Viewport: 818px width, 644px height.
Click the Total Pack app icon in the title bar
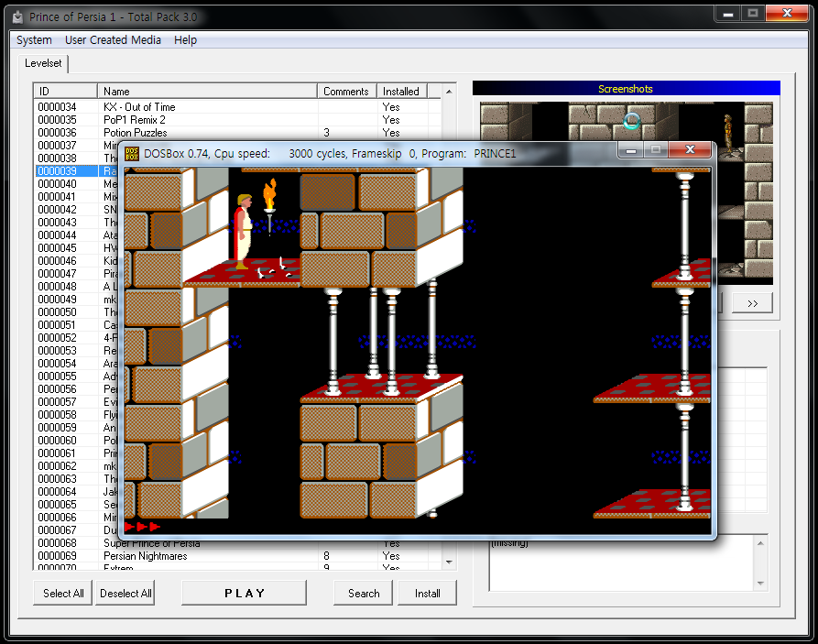18,17
